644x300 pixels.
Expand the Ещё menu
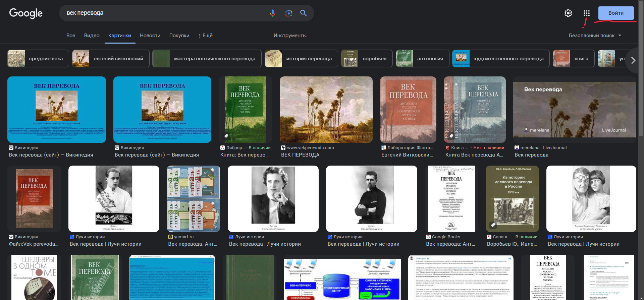(x=206, y=36)
